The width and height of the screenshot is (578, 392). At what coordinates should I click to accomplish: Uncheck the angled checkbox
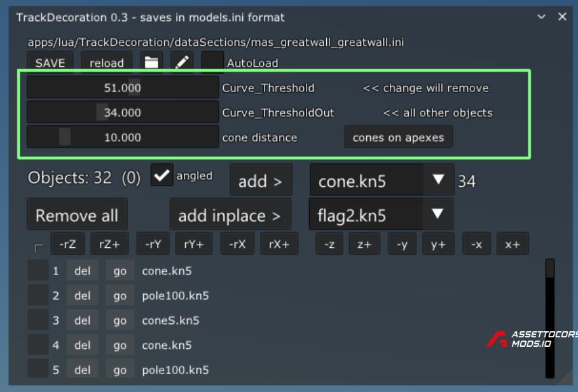point(162,175)
